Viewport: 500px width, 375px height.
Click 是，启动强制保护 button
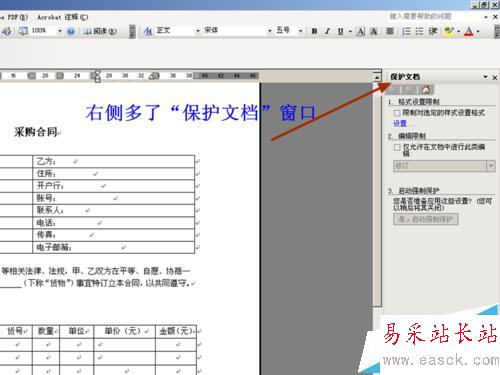pos(426,219)
